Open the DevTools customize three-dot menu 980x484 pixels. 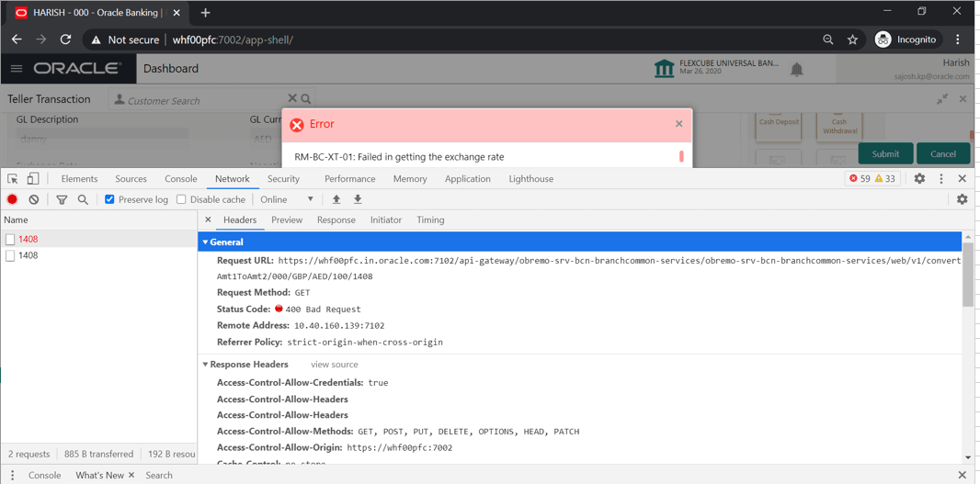941,178
